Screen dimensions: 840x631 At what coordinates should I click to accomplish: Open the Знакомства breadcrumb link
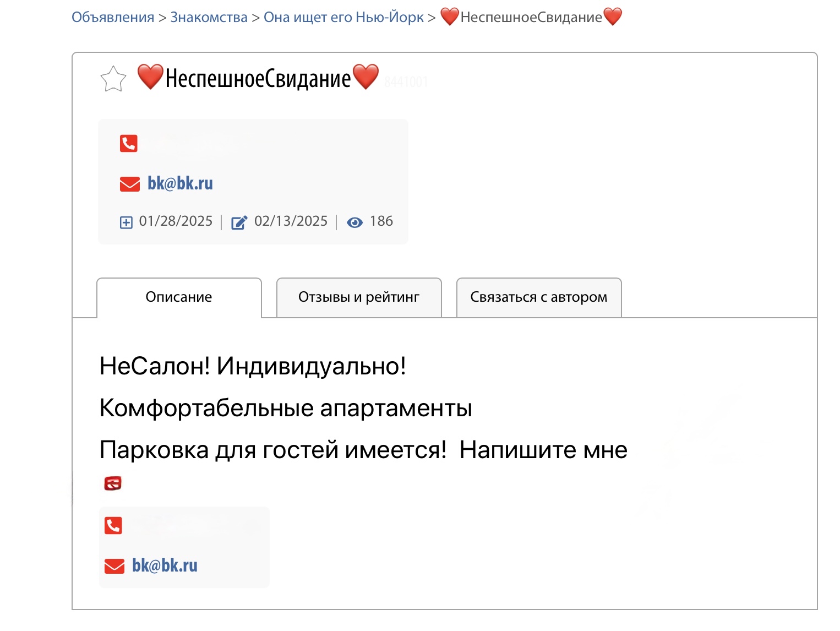click(x=209, y=17)
